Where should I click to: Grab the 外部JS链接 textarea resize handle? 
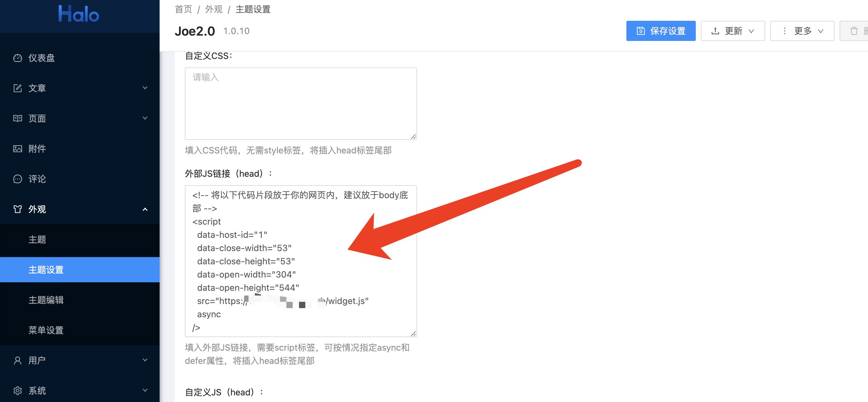coord(413,333)
